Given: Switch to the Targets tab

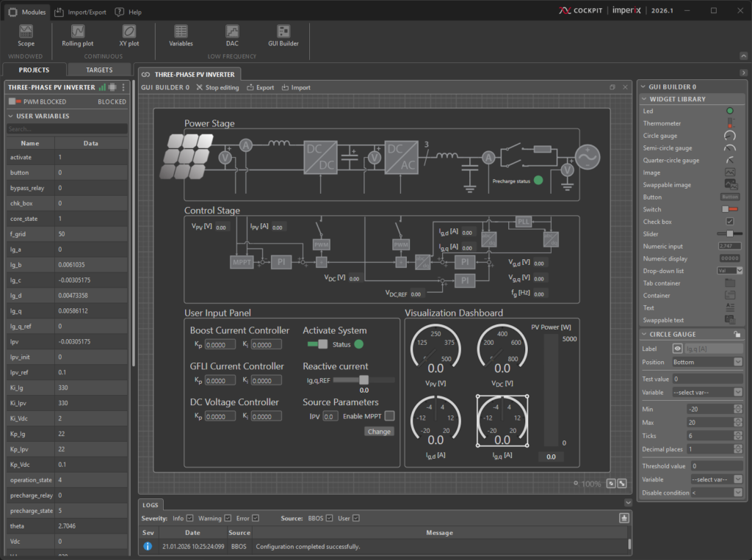Looking at the screenshot, I should point(99,70).
